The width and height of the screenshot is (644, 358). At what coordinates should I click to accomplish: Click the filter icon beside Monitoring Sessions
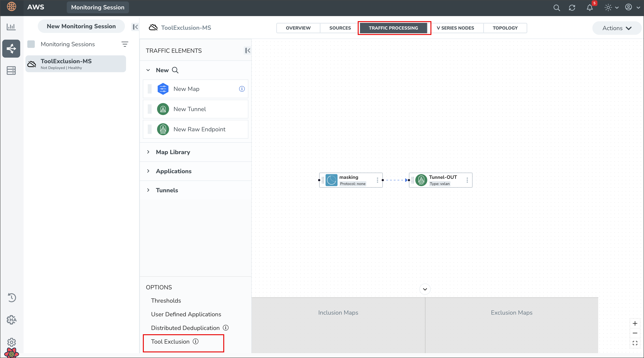[125, 44]
